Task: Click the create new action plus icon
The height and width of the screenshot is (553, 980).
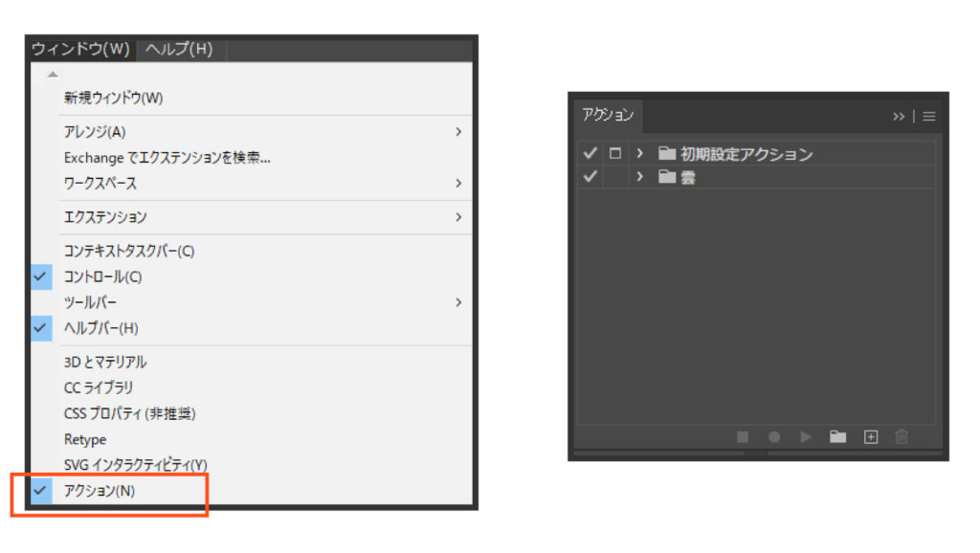Action: pyautogui.click(x=870, y=437)
